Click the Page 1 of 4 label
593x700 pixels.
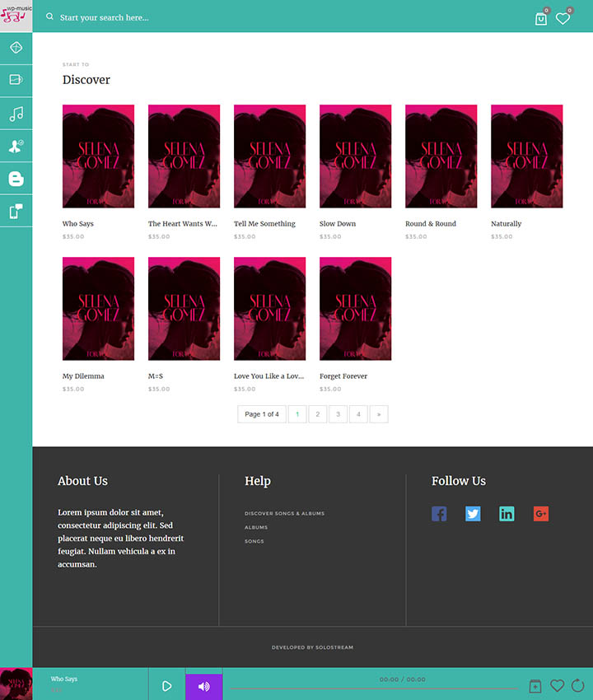click(262, 414)
